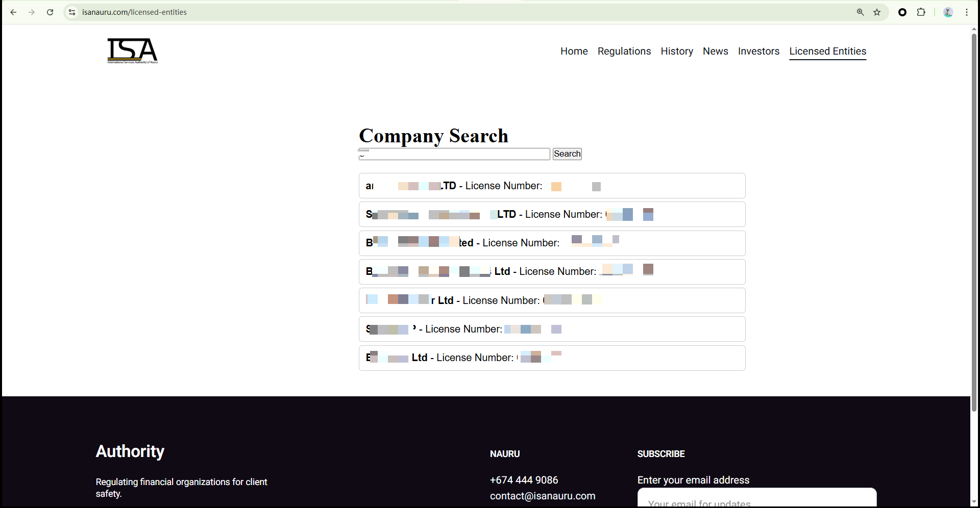Viewport: 980px width, 508px height.
Task: Click the browser back arrow
Action: coord(13,12)
